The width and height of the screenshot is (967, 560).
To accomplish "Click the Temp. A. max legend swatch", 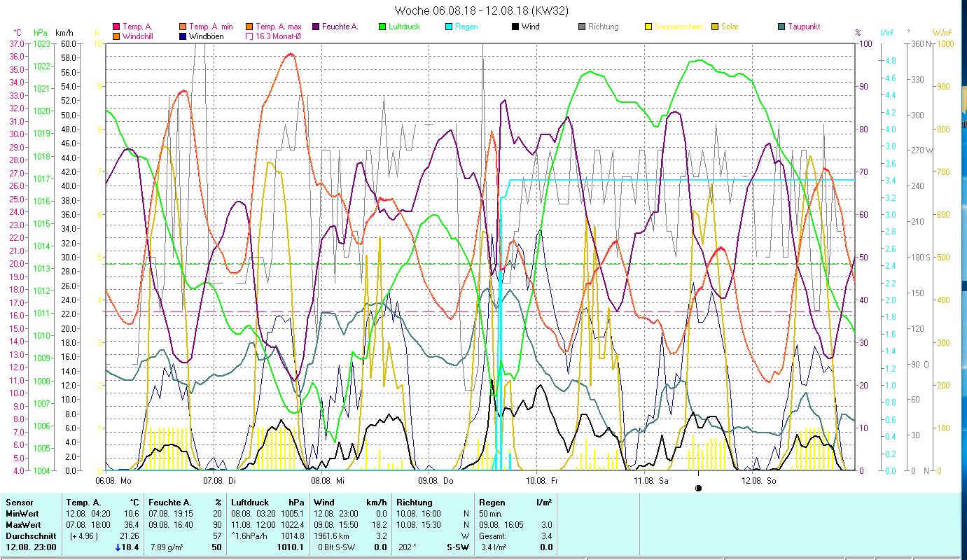I will click(x=249, y=27).
